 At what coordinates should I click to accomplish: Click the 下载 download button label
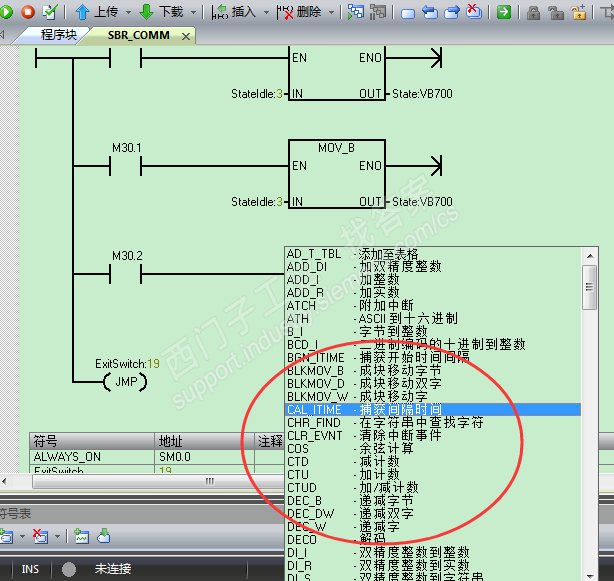click(171, 12)
